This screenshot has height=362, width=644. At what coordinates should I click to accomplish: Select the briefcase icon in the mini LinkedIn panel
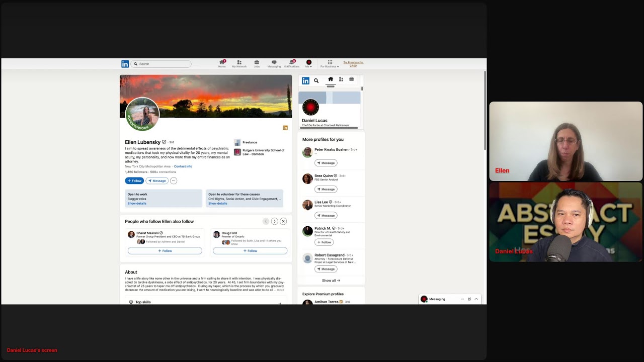351,79
